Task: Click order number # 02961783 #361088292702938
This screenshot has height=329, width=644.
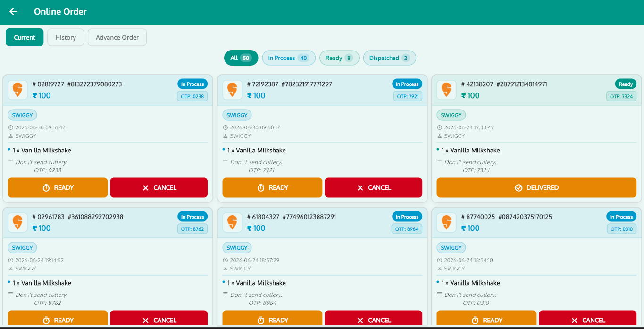Action: pyautogui.click(x=78, y=217)
